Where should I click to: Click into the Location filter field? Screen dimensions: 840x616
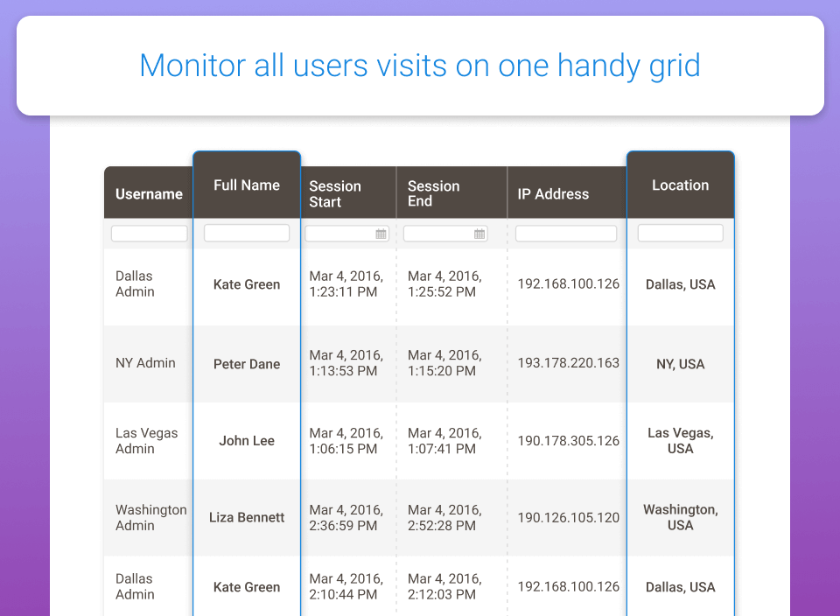(680, 234)
